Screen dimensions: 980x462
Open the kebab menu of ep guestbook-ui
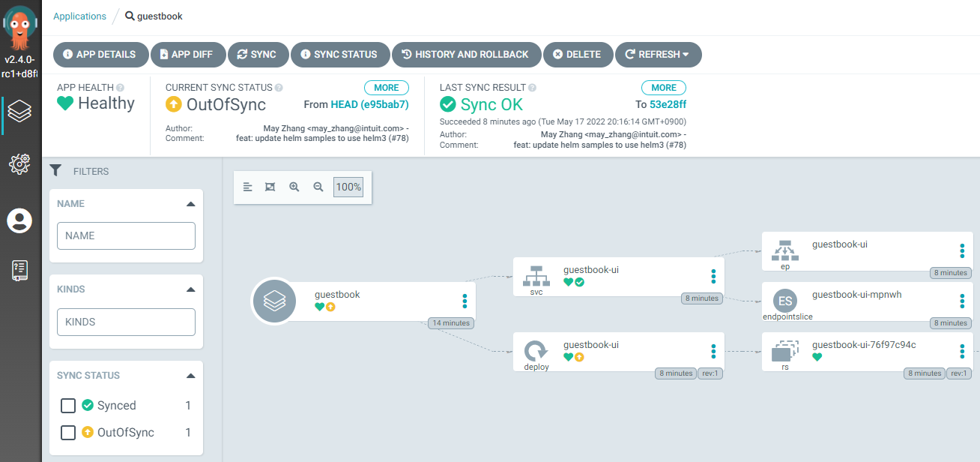(x=962, y=251)
